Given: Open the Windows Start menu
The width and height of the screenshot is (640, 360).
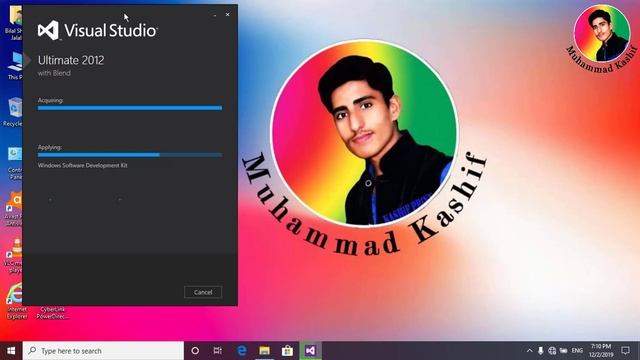Looking at the screenshot, I should [11, 351].
